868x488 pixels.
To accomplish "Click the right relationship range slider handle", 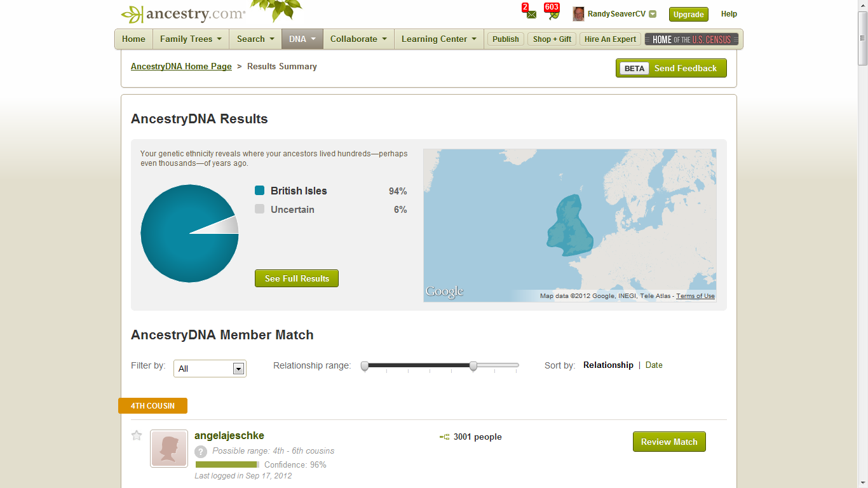I will point(473,366).
